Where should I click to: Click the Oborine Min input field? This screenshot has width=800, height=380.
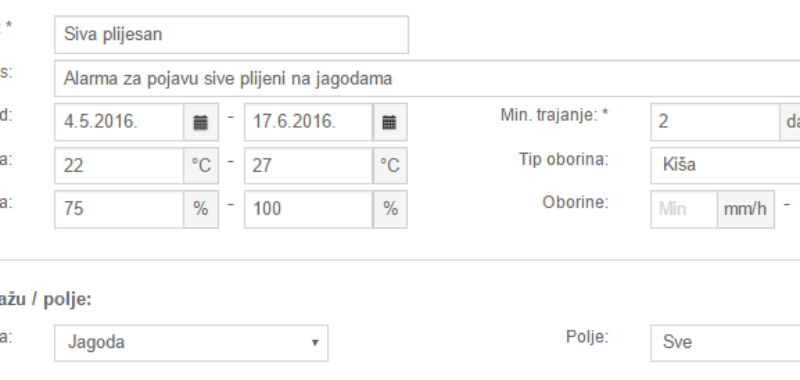tap(684, 209)
